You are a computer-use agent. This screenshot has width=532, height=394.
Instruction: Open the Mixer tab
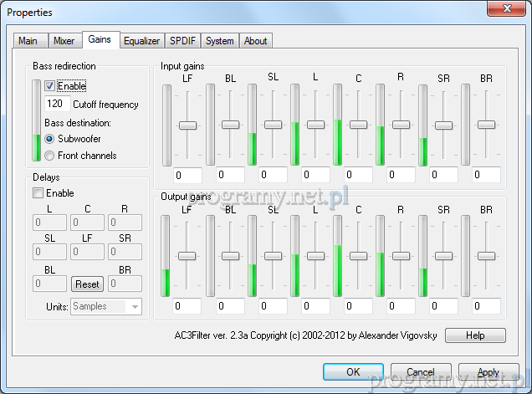(x=64, y=40)
